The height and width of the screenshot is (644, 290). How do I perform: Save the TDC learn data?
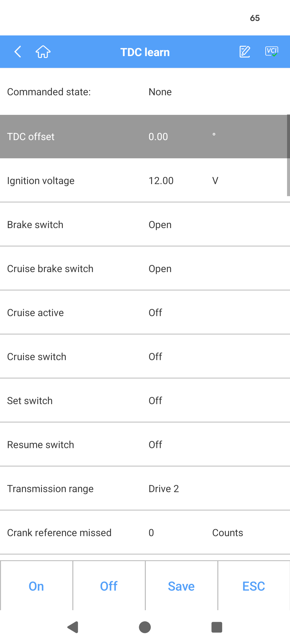pos(181,586)
